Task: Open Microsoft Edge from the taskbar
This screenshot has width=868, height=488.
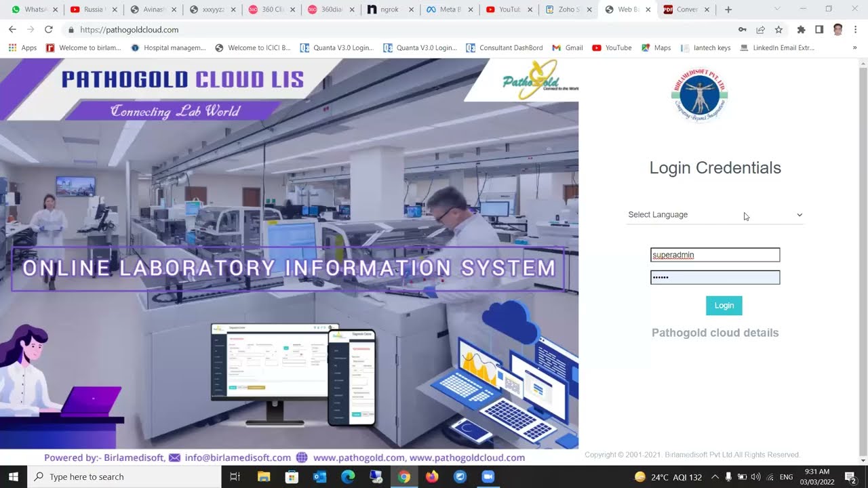Action: (x=348, y=476)
